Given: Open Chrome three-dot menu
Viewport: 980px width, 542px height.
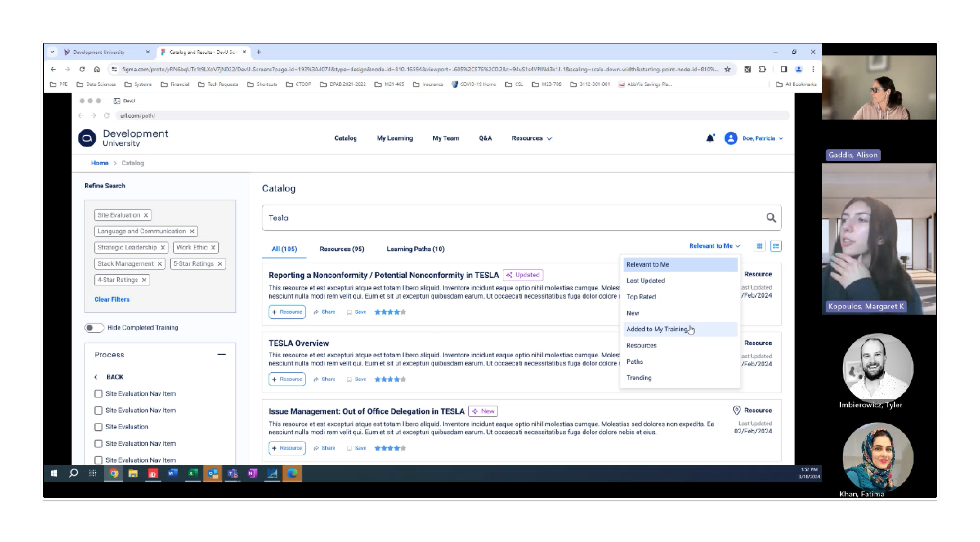Looking at the screenshot, I should tap(813, 69).
